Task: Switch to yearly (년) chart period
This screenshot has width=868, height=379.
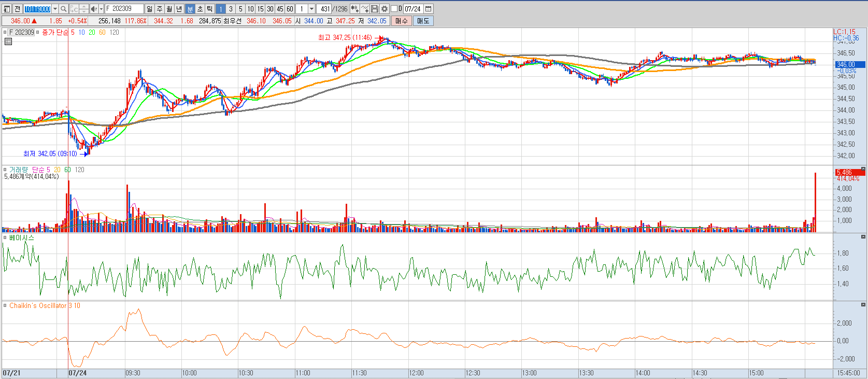Action: click(x=179, y=9)
